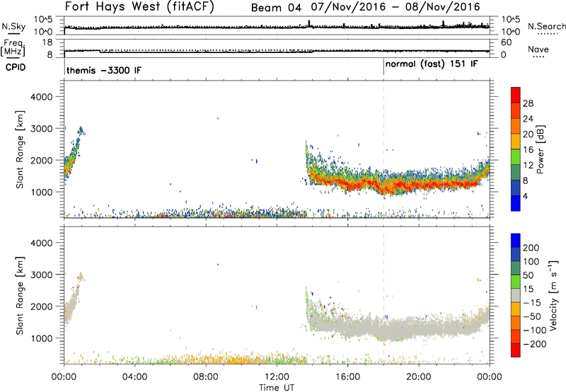Click the '12:00' time axis label
Screen dimensions: 566x392
click(x=277, y=377)
